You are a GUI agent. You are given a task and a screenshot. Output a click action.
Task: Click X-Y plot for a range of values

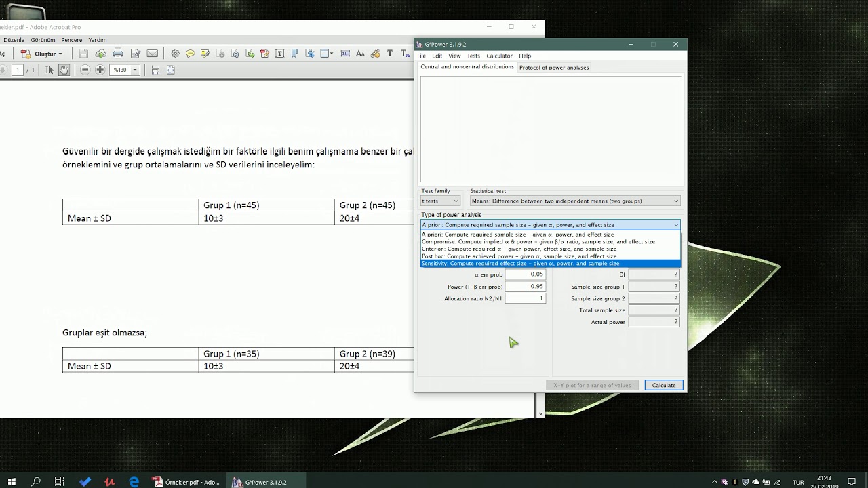click(592, 385)
